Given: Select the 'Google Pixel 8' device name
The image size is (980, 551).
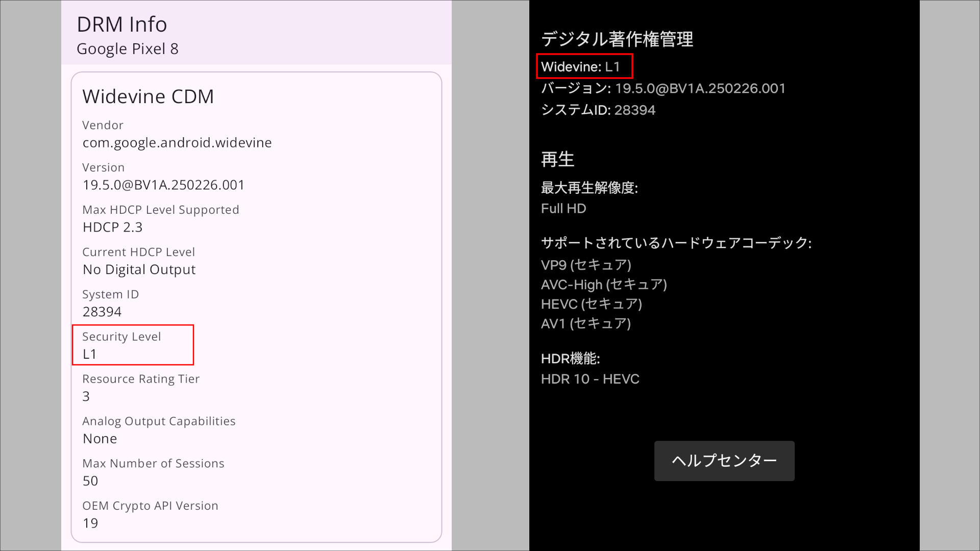Looking at the screenshot, I should 127,48.
